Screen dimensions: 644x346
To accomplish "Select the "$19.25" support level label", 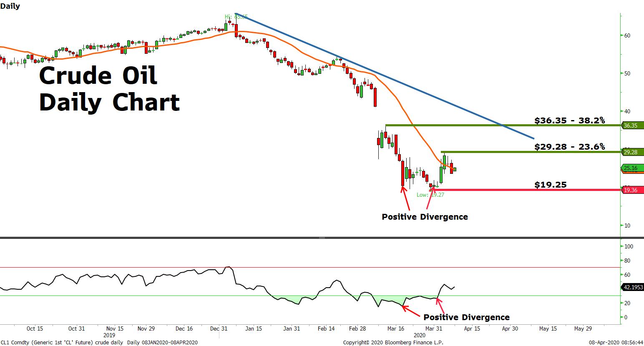I will tap(551, 185).
